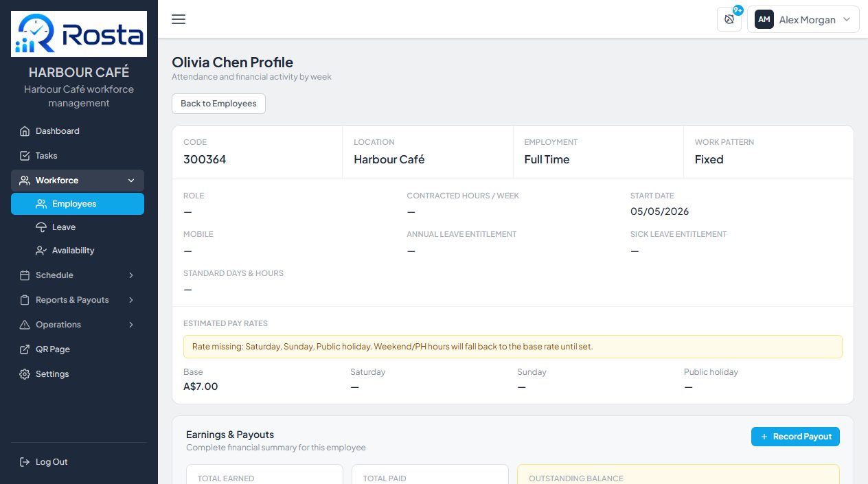Click the Earnings & Payouts heading

(x=230, y=435)
